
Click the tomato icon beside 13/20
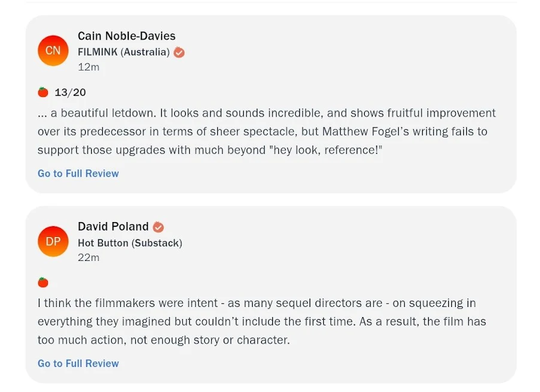[x=43, y=92]
